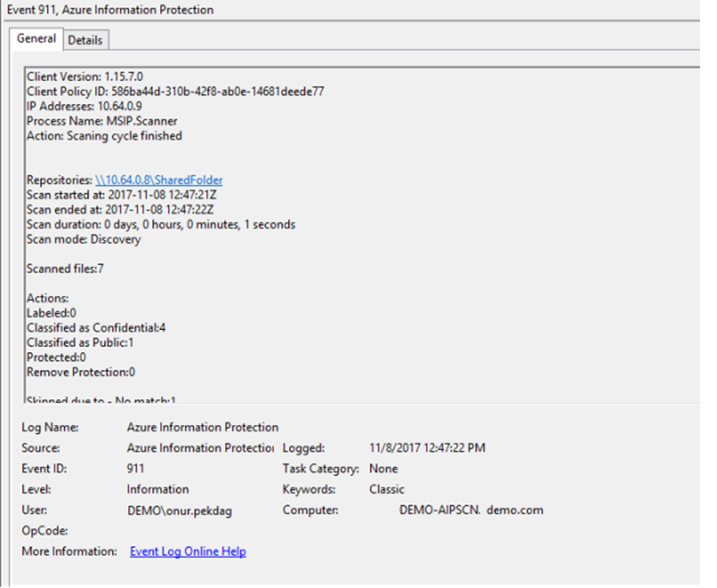
Task: Select the 'Labeled:0' line
Action: 51,313
